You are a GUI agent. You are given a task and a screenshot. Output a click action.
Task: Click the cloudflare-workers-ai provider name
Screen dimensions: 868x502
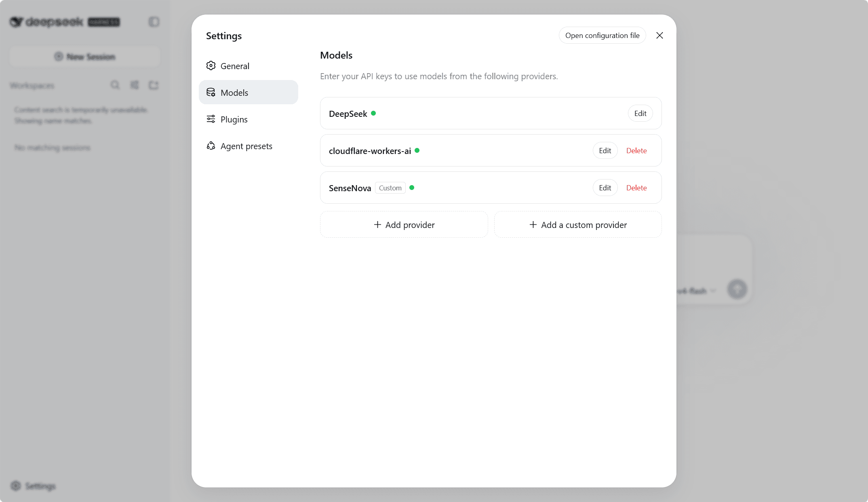coord(370,151)
